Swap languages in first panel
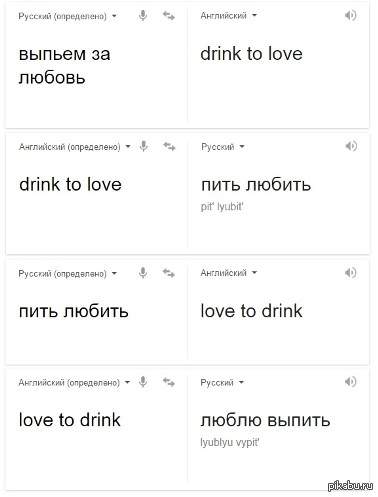The width and height of the screenshot is (378, 497). [169, 16]
